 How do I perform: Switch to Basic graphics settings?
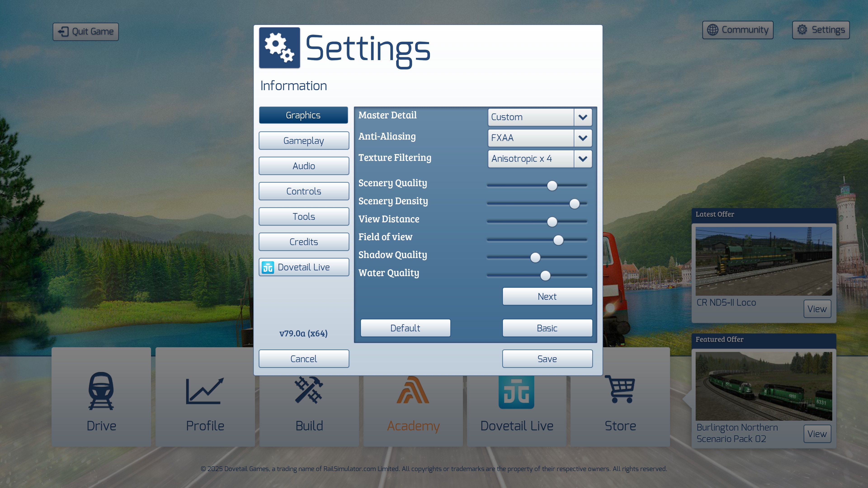point(547,328)
